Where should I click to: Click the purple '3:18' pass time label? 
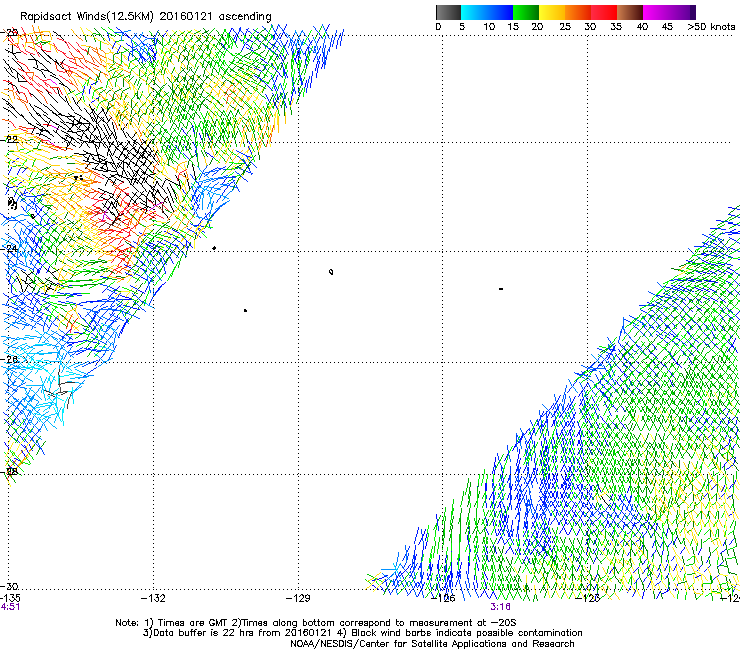pos(500,607)
